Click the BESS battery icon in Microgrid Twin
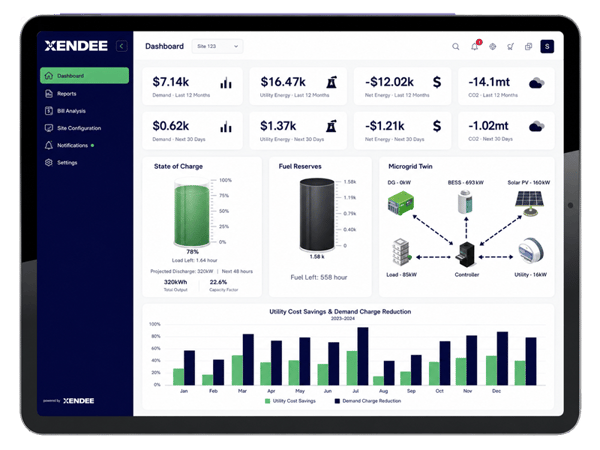600x450 pixels. coord(465,201)
